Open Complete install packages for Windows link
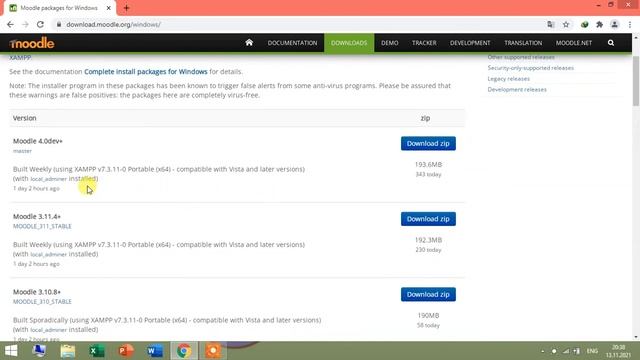 point(146,71)
